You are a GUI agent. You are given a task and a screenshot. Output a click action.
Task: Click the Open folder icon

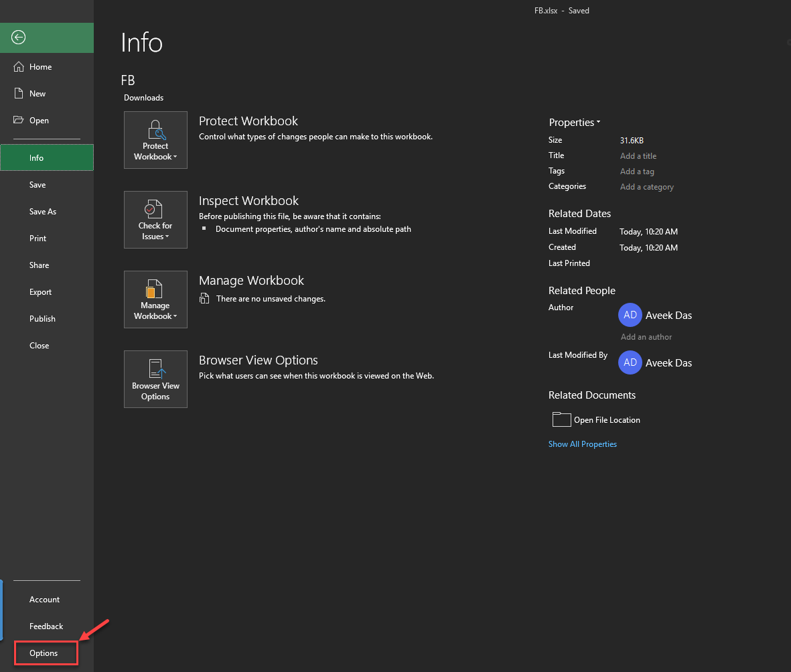coord(19,121)
